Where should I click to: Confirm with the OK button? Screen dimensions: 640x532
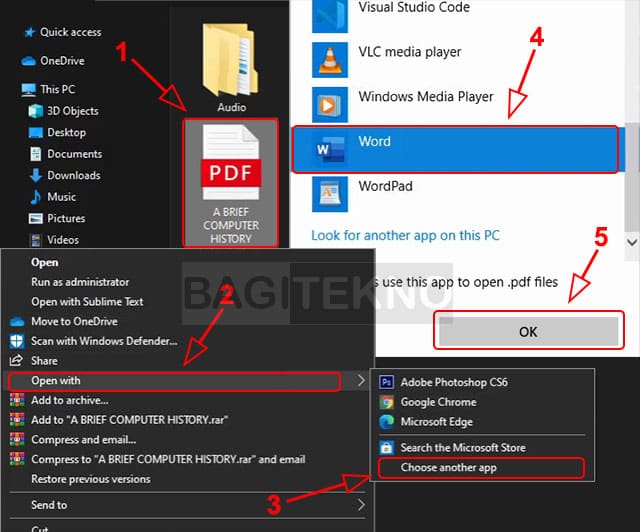529,331
